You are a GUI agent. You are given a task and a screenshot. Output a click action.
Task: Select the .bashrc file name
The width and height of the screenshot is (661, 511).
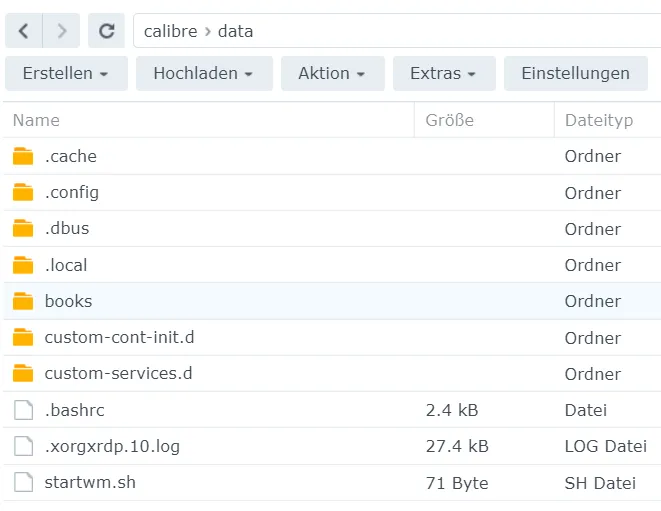[x=75, y=410]
